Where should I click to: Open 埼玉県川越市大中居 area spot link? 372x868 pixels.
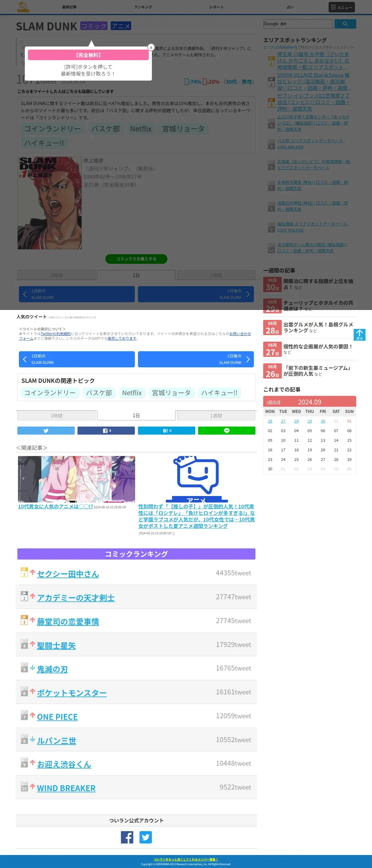point(313,61)
